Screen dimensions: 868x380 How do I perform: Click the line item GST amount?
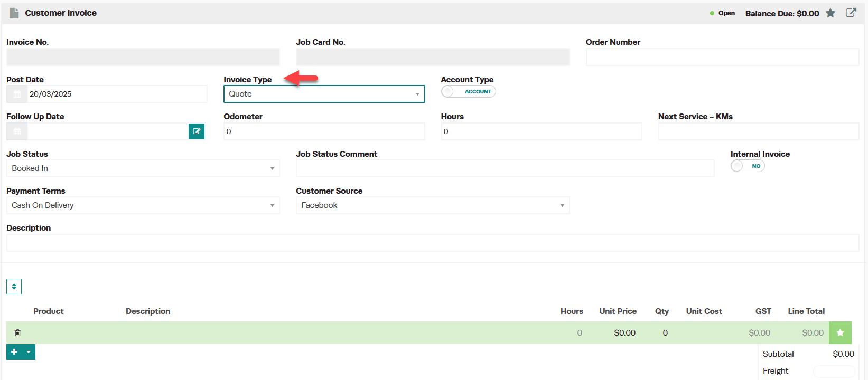[759, 333]
